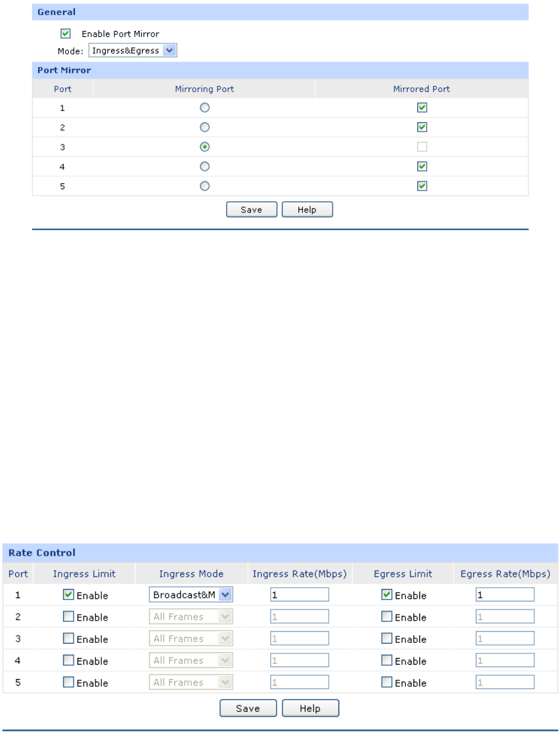Toggle the Enable Port Mirror checkbox
Screen dimensions: 560x733
click(x=66, y=34)
